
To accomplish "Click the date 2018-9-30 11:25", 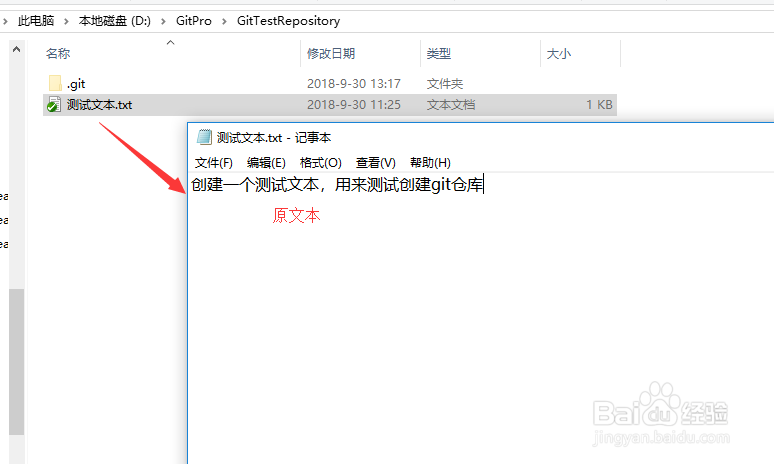I will point(353,105).
